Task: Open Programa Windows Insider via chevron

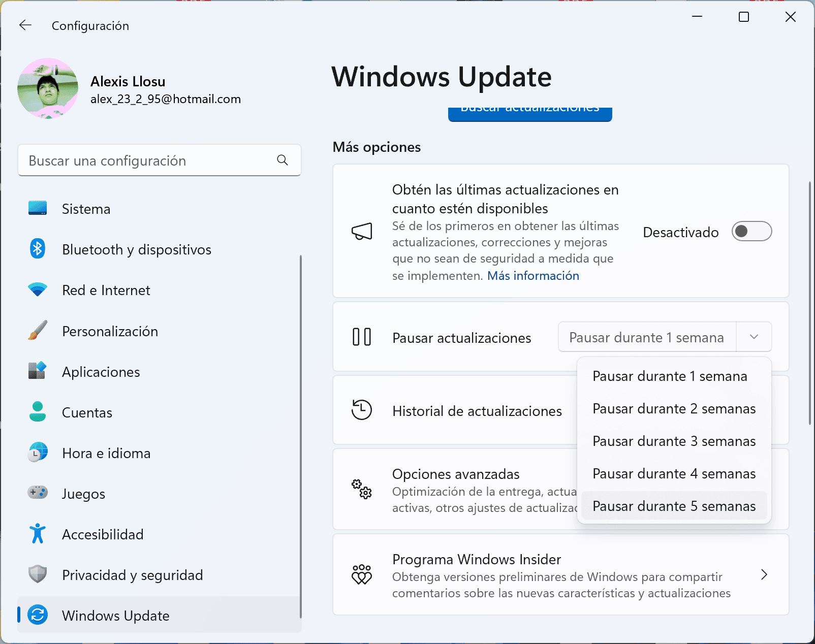Action: pos(764,574)
